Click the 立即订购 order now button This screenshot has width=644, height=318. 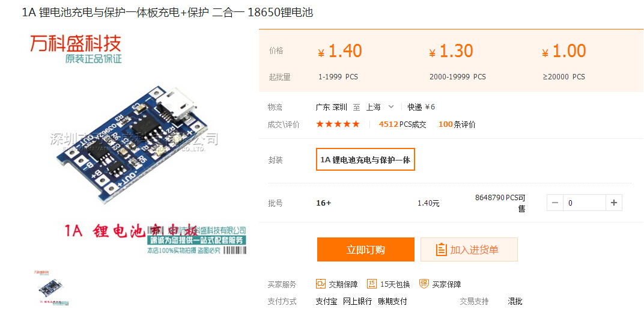click(x=365, y=249)
